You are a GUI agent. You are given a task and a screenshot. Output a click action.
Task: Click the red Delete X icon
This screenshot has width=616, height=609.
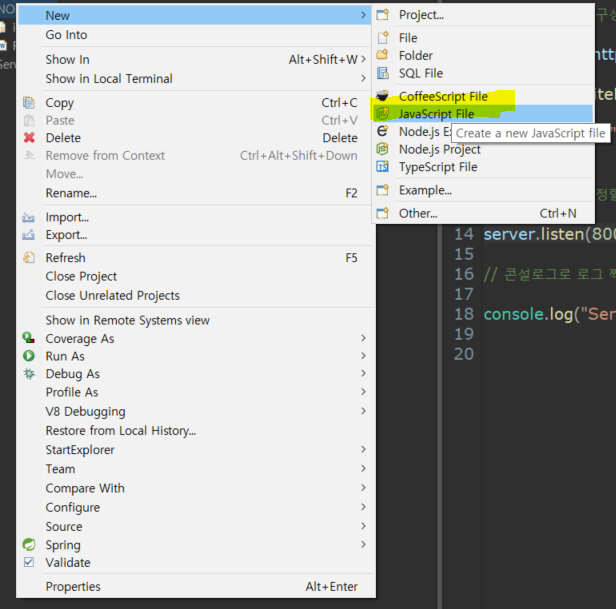[x=29, y=138]
